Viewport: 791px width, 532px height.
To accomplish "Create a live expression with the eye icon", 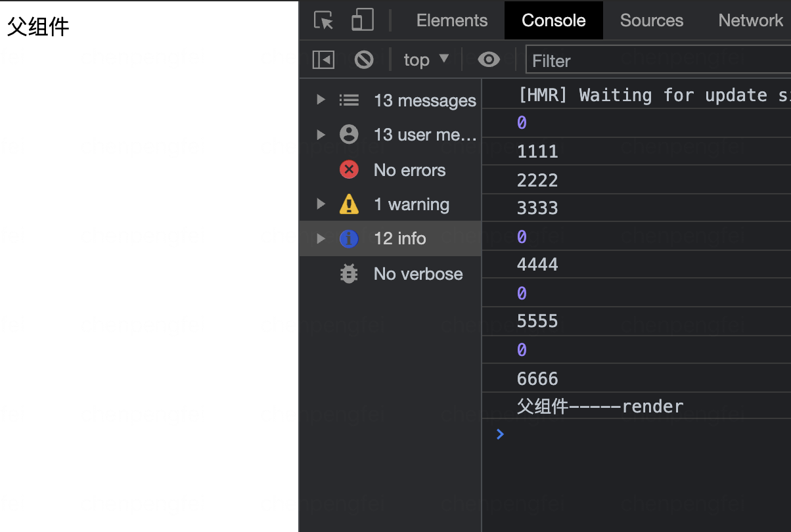I will pyautogui.click(x=489, y=59).
